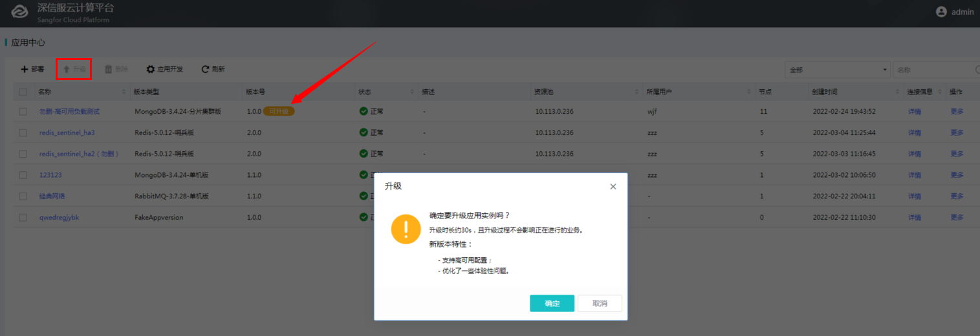Open 应用开发 gear toolbar button
The width and height of the screenshot is (980, 336).
click(165, 69)
